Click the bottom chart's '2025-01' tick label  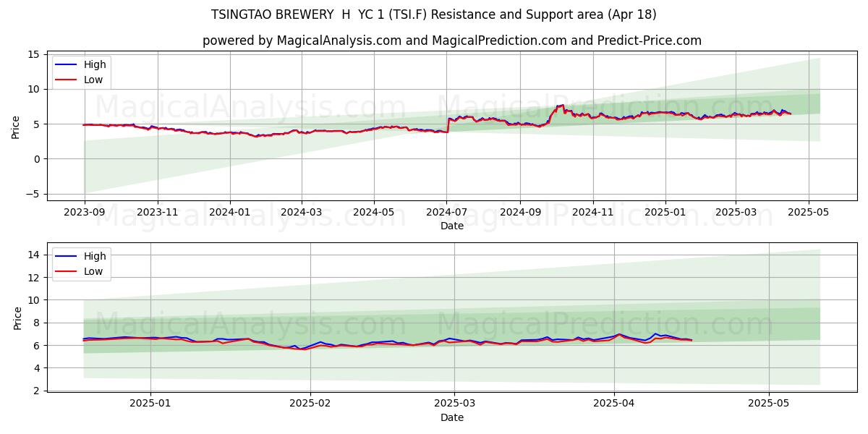(x=150, y=404)
